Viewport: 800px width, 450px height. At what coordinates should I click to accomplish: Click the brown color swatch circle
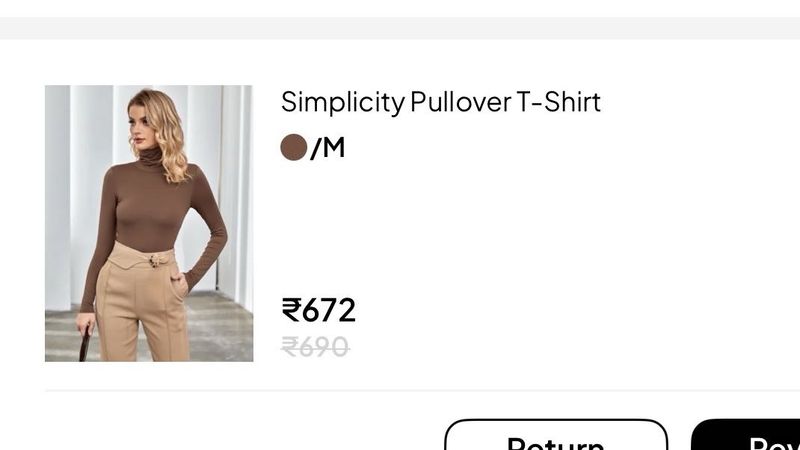pyautogui.click(x=294, y=147)
